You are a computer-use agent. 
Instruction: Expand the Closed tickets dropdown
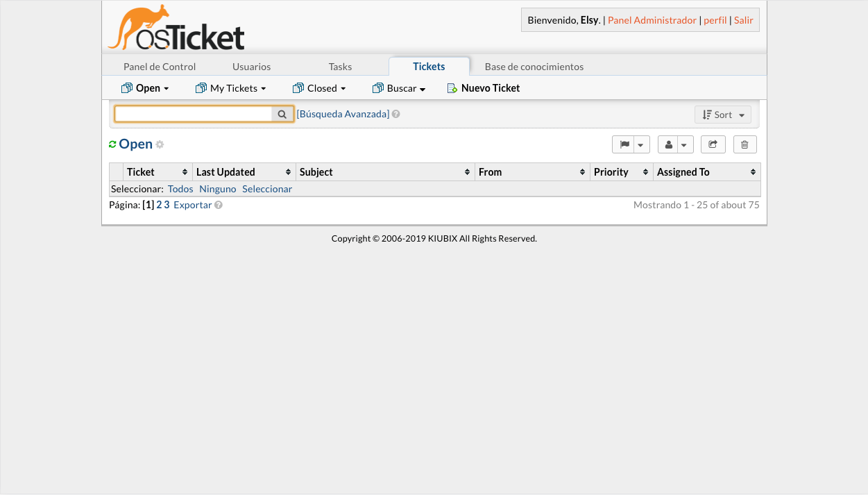pyautogui.click(x=319, y=88)
